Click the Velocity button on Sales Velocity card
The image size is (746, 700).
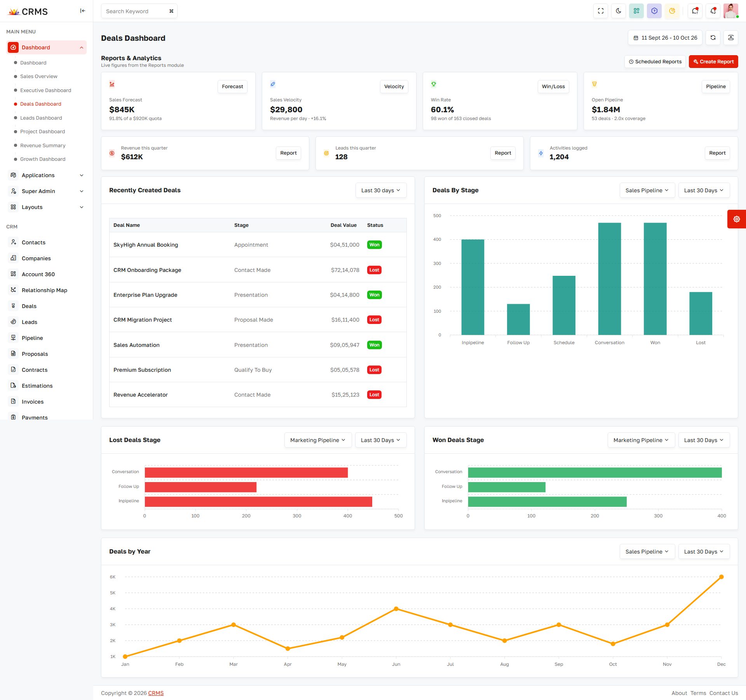click(x=394, y=86)
